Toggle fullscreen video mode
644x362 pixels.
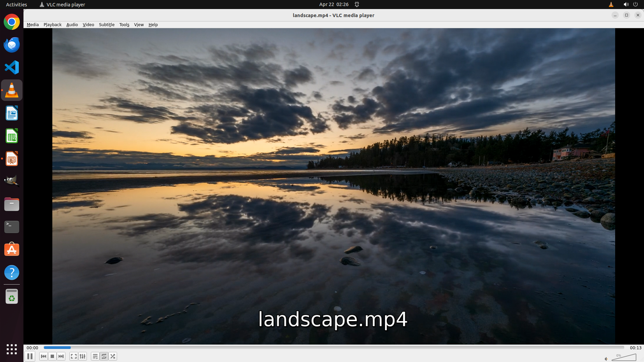74,356
